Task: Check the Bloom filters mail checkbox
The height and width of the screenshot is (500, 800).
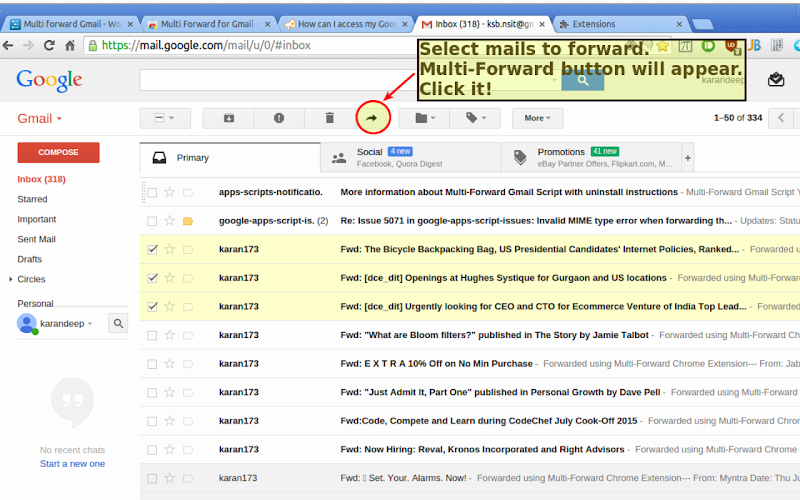Action: coord(152,335)
